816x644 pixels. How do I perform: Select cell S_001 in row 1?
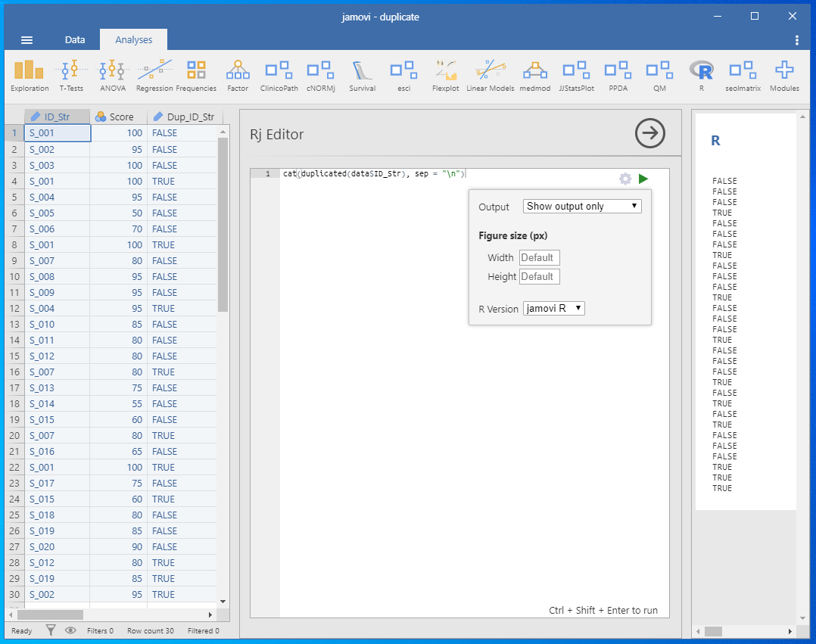point(58,133)
